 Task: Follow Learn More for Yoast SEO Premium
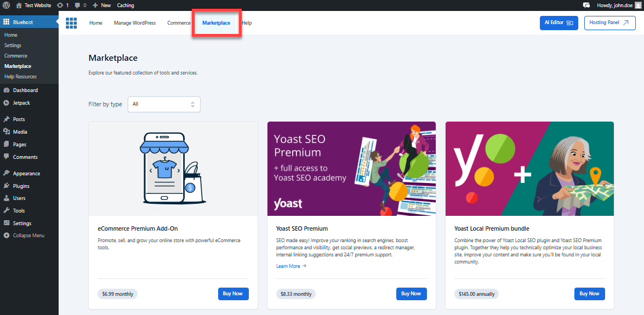coord(291,266)
